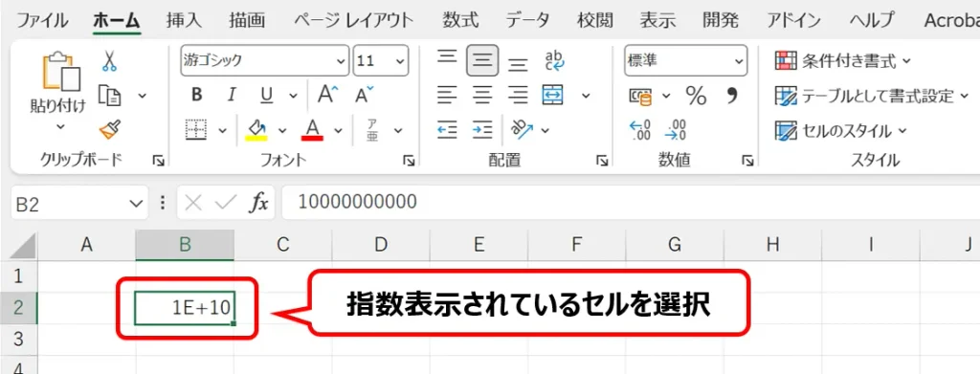
Task: Open the クリップボード dialog launcher
Action: (x=158, y=161)
